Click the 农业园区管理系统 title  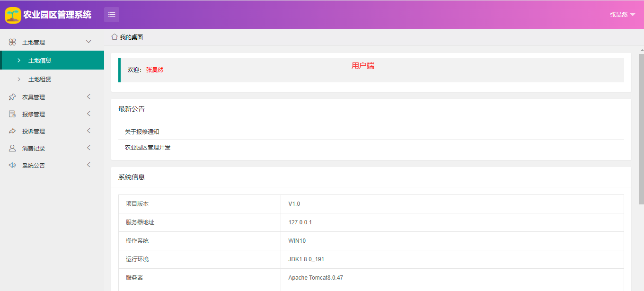click(57, 15)
